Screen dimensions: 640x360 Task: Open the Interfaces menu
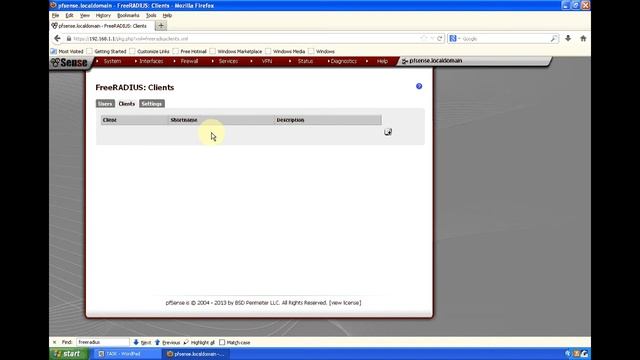point(151,61)
